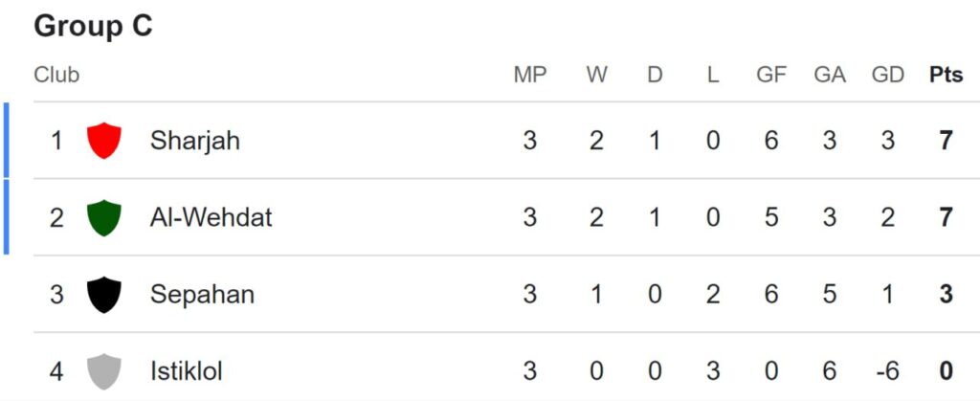Click the MP column header
The width and height of the screenshot is (980, 401).
(x=530, y=75)
